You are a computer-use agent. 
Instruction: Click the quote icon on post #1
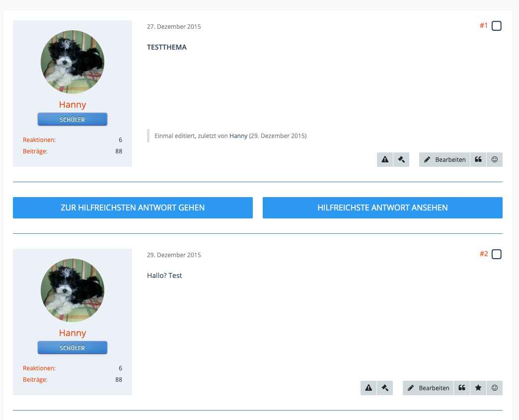tap(478, 160)
